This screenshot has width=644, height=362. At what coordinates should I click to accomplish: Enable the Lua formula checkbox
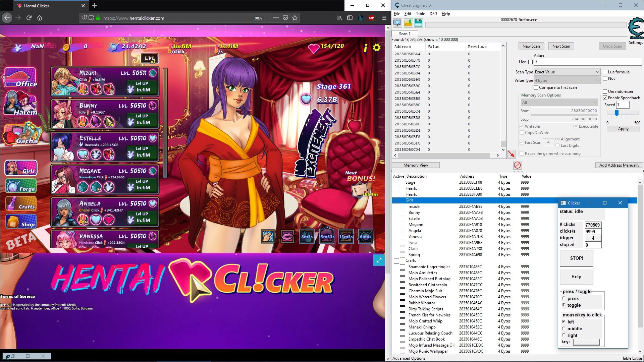tap(605, 72)
